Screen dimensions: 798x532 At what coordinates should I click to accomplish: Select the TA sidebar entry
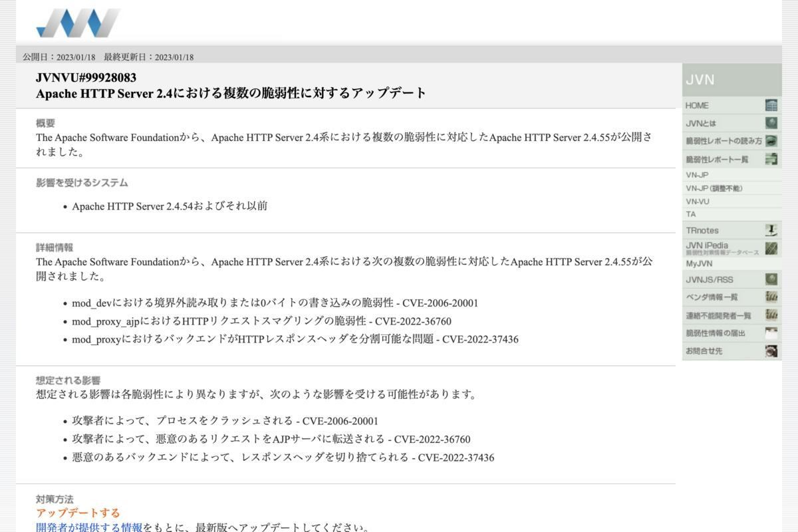tap(691, 214)
